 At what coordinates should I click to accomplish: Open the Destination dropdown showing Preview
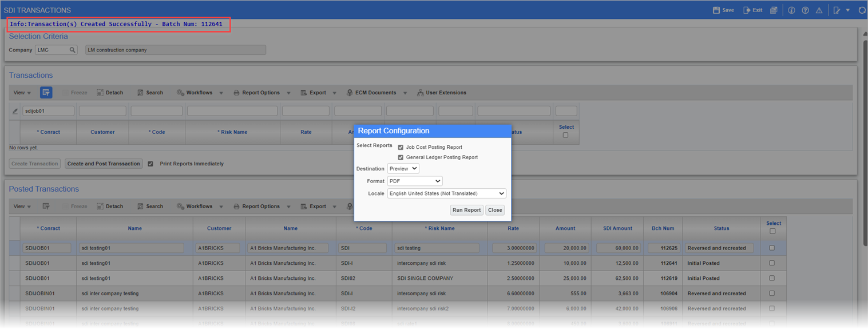pyautogui.click(x=403, y=169)
